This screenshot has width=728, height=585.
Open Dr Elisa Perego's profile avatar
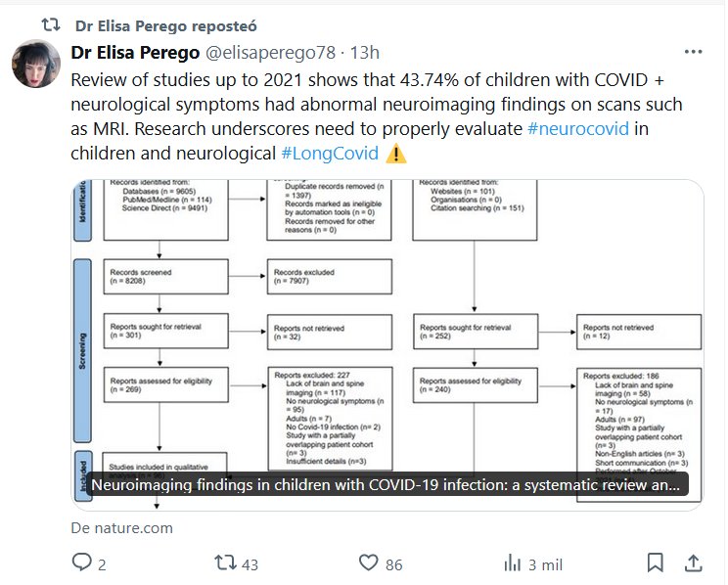(37, 66)
